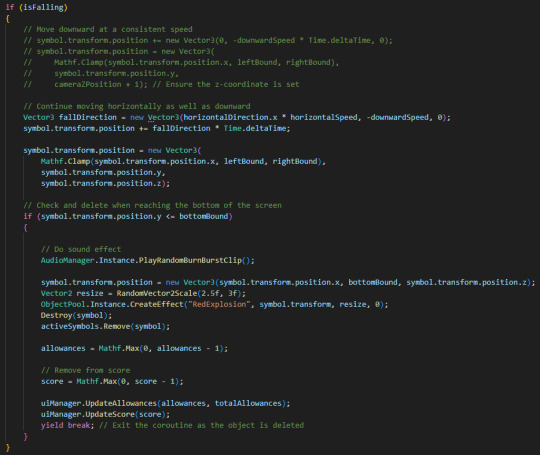Click 'RandomVector2Scale(2.5f, 3f);'

point(181,293)
